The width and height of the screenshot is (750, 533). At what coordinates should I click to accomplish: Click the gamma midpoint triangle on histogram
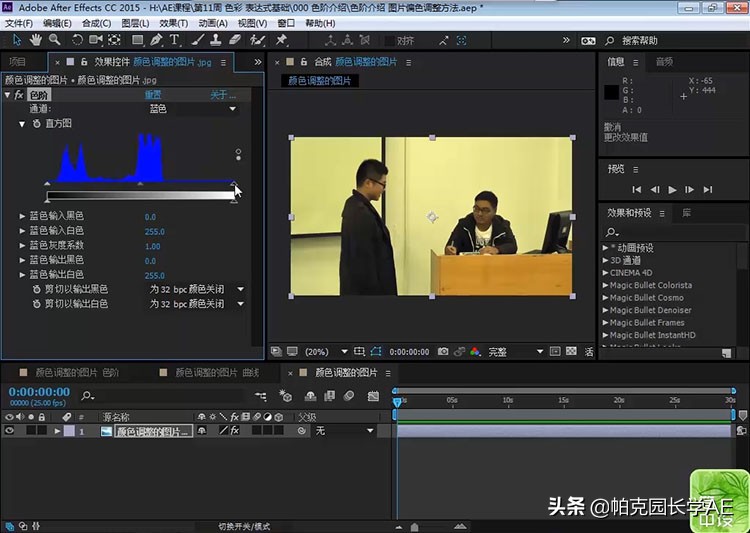[140, 183]
